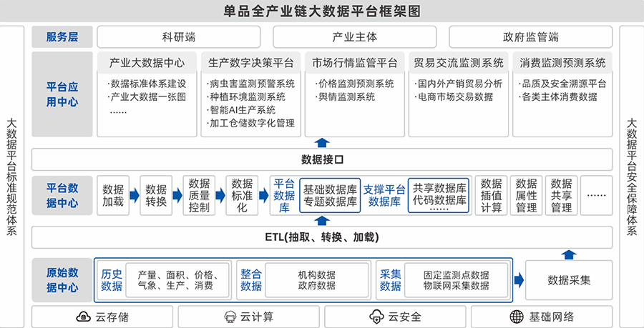The height and width of the screenshot is (328, 644).
Task: Click the blue up arrow above 数据接口
Action: click(321, 143)
